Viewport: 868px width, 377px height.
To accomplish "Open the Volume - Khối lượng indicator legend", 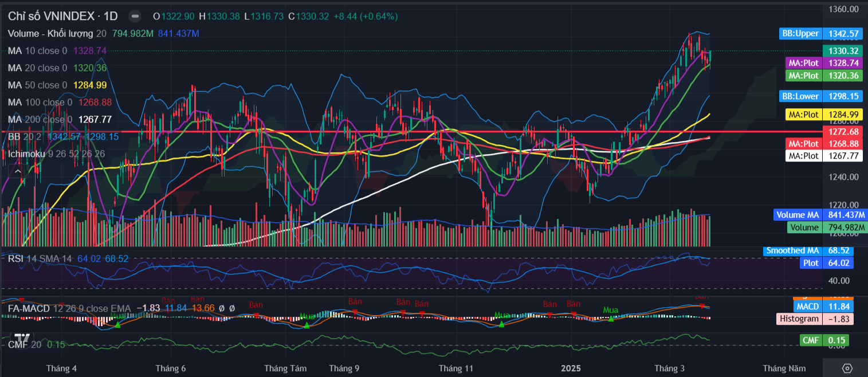I will coord(50,34).
